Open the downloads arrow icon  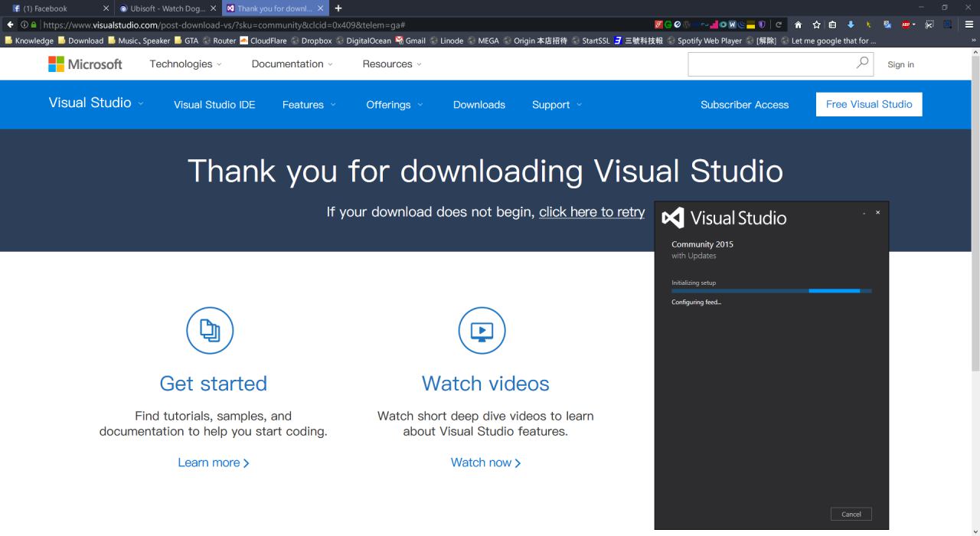pos(851,25)
